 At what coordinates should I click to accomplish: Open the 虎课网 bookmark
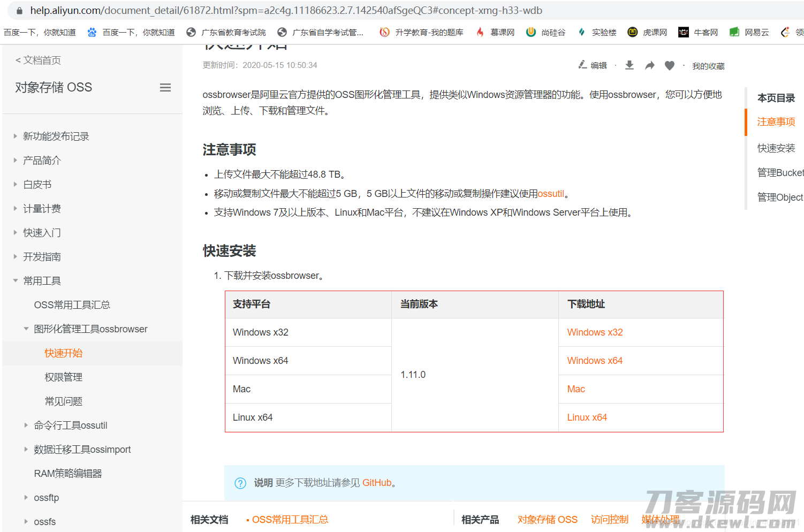647,33
